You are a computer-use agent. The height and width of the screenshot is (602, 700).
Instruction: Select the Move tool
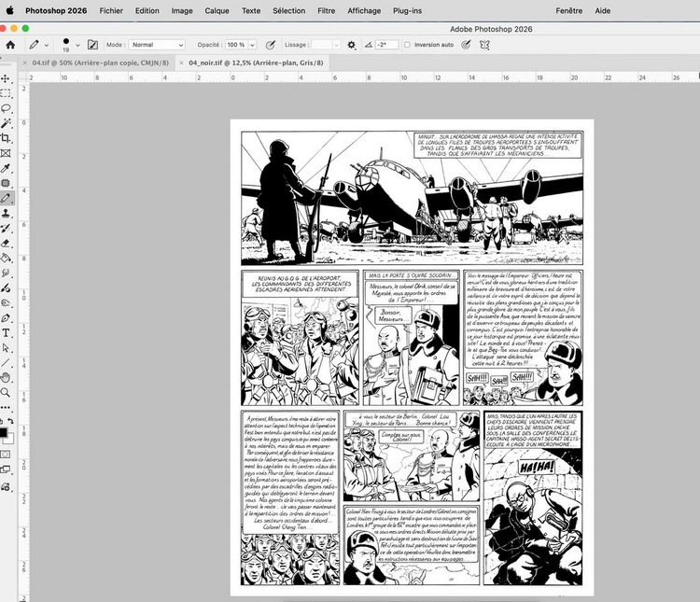click(x=6, y=79)
